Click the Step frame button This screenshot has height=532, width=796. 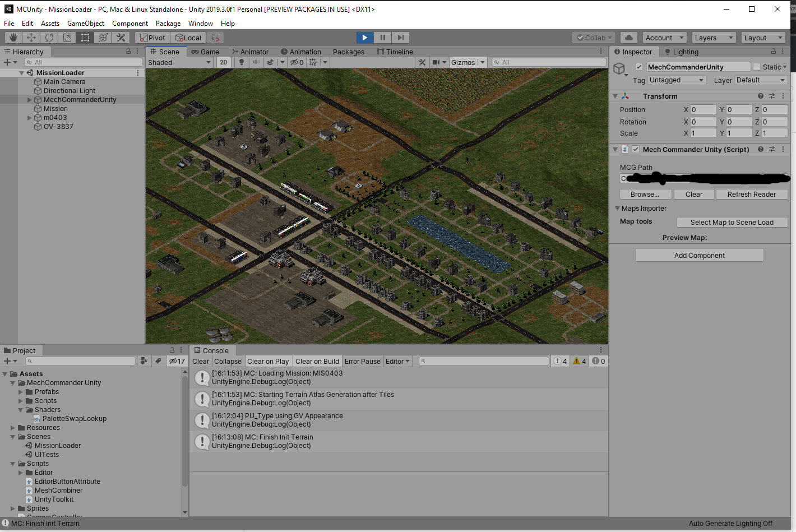(400, 38)
